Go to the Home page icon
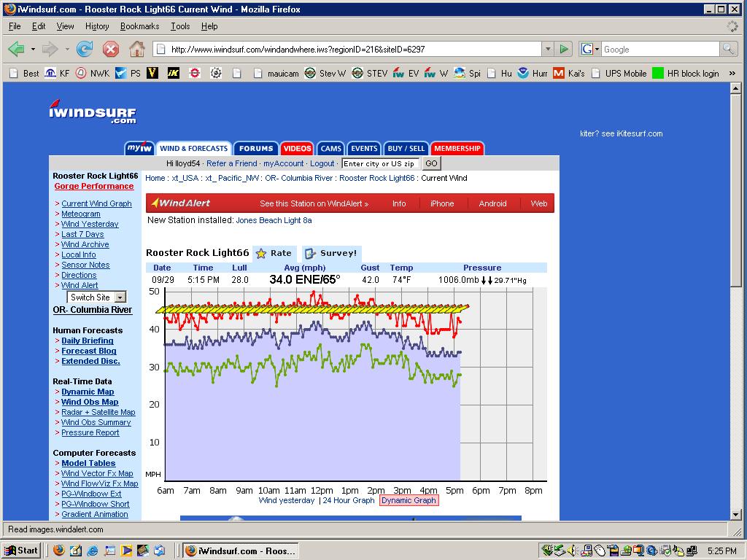 [137, 49]
